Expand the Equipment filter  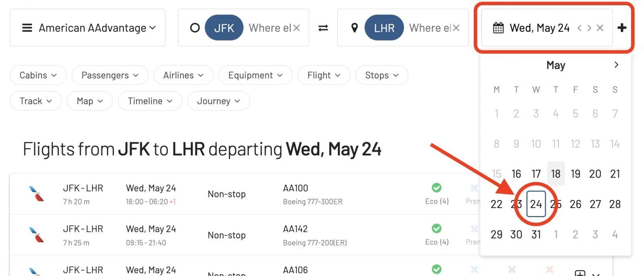(x=255, y=75)
